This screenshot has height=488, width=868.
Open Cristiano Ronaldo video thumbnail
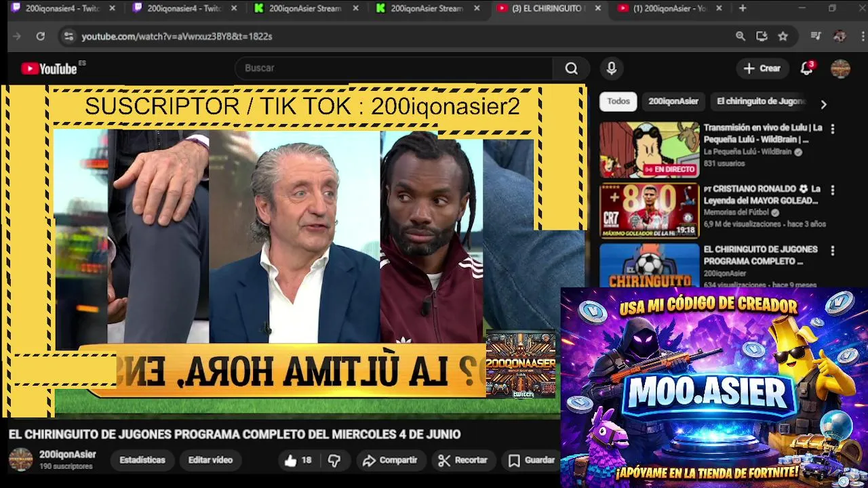(x=649, y=211)
